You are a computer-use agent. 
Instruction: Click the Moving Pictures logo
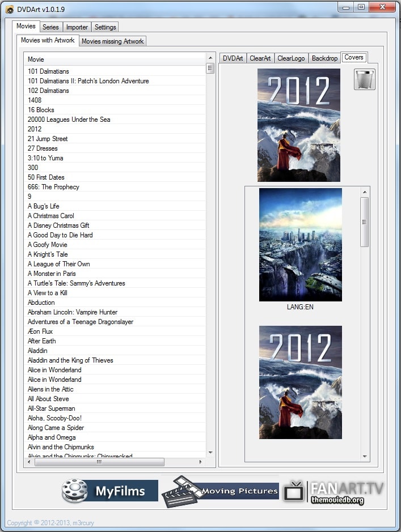tap(220, 491)
